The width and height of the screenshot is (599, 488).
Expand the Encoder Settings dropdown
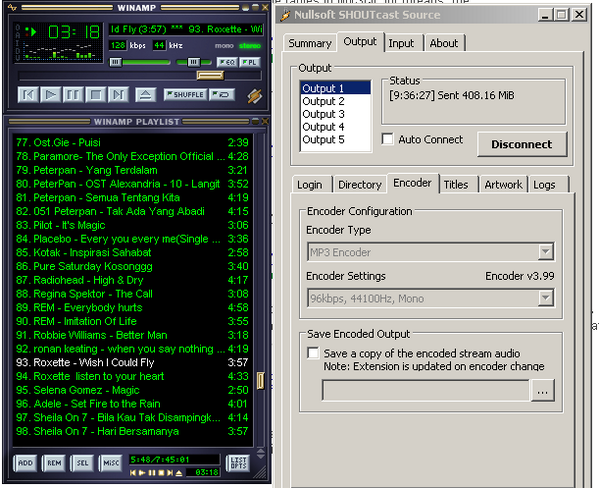pos(546,298)
